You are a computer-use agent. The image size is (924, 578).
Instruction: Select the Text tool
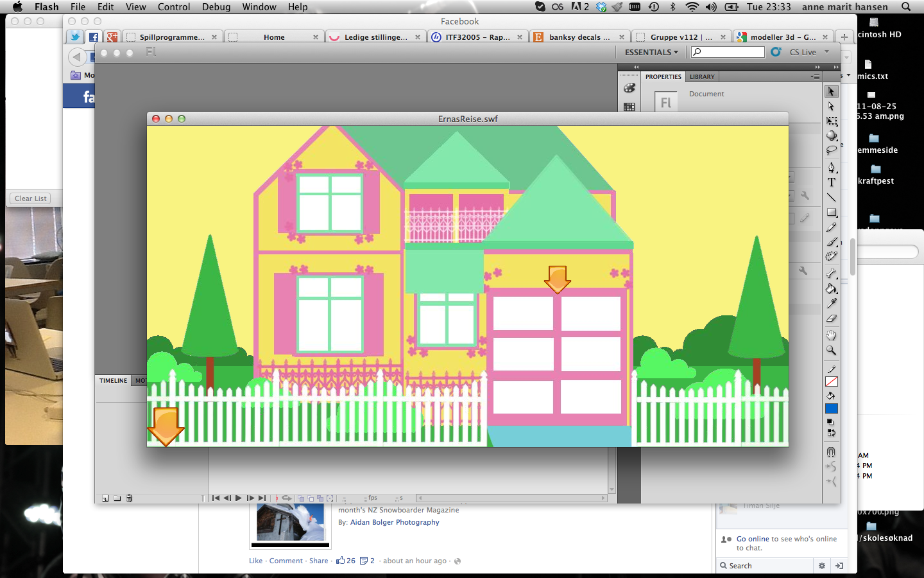tap(831, 183)
